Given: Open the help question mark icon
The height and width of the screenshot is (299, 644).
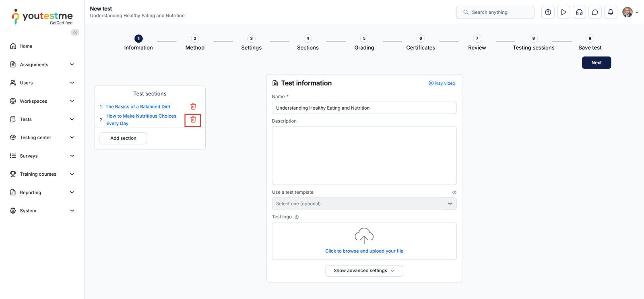Looking at the screenshot, I should tap(548, 12).
